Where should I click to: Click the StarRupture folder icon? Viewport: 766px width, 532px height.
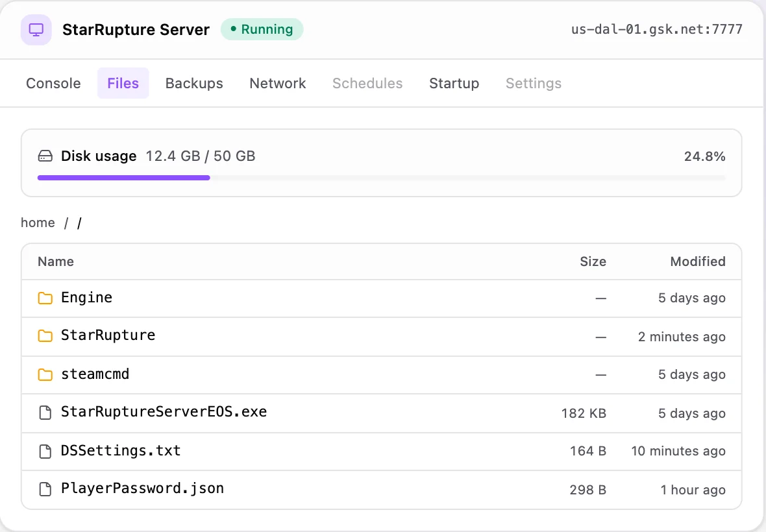click(45, 336)
